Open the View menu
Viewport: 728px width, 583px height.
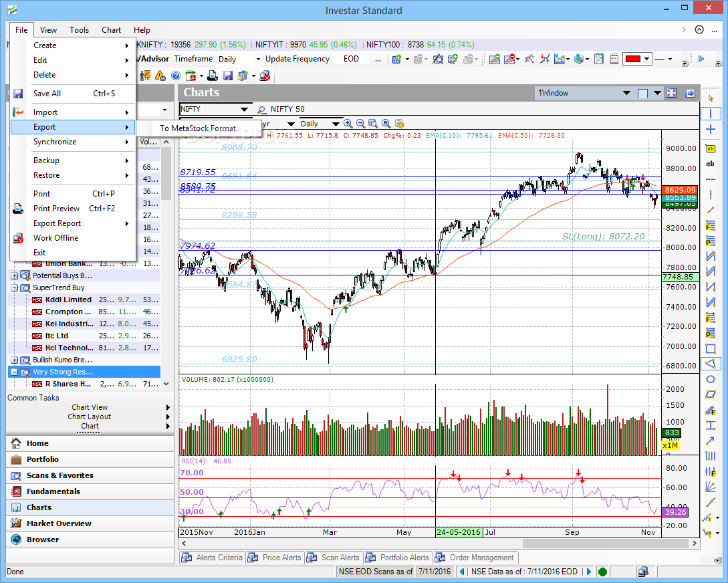click(x=48, y=30)
